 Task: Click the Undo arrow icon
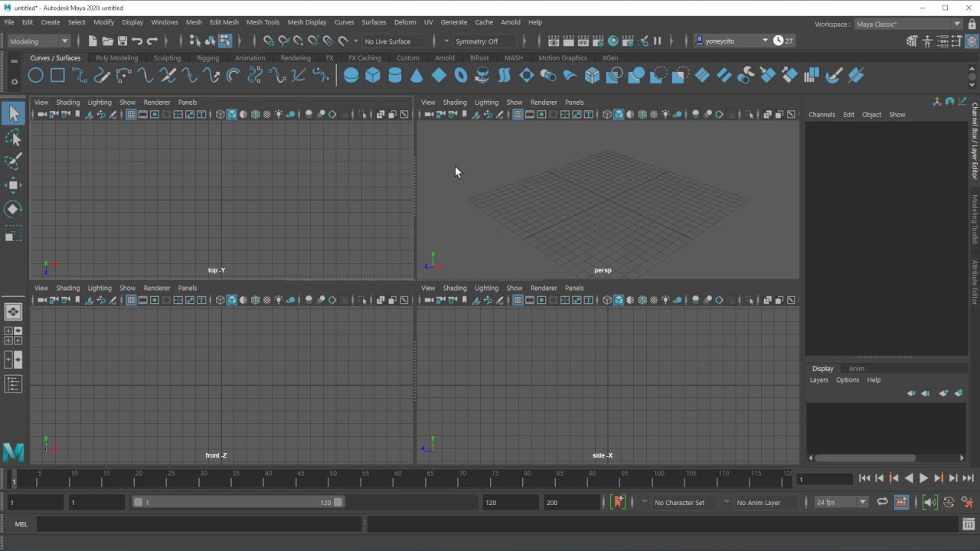click(x=137, y=41)
